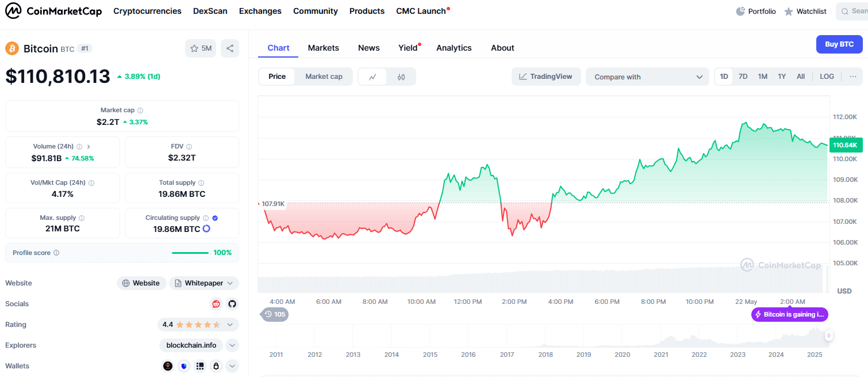Switch to the Analytics tab
868x377 pixels.
(x=454, y=48)
